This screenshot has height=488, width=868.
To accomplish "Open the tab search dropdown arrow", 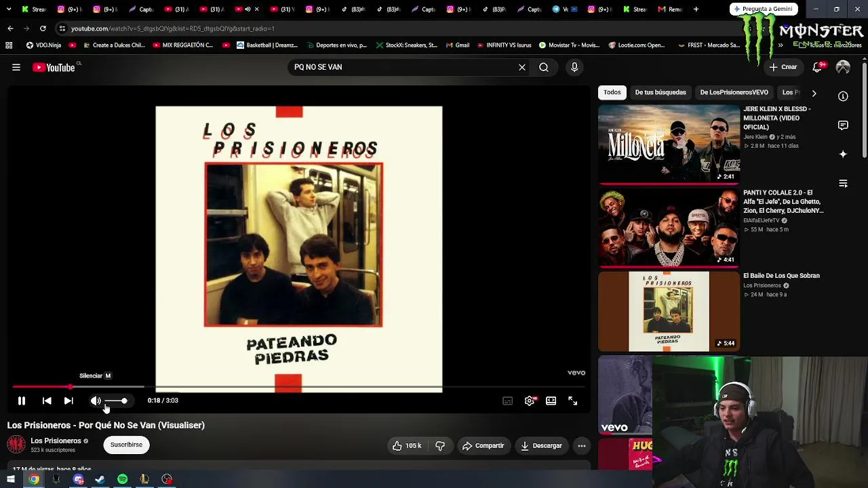I will pyautogui.click(x=9, y=9).
